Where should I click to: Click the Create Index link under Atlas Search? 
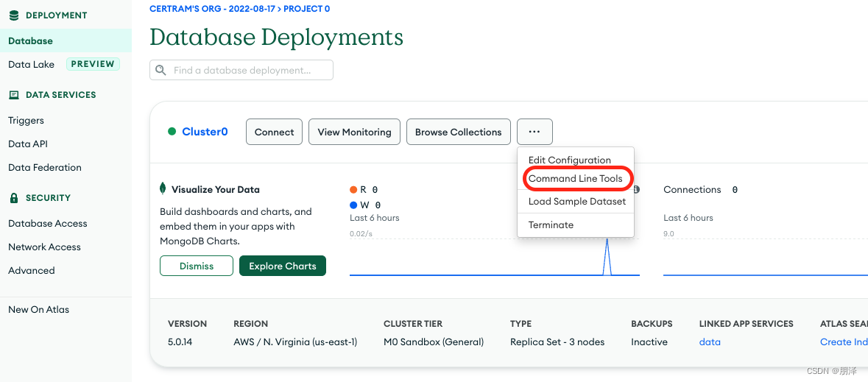[x=844, y=342]
